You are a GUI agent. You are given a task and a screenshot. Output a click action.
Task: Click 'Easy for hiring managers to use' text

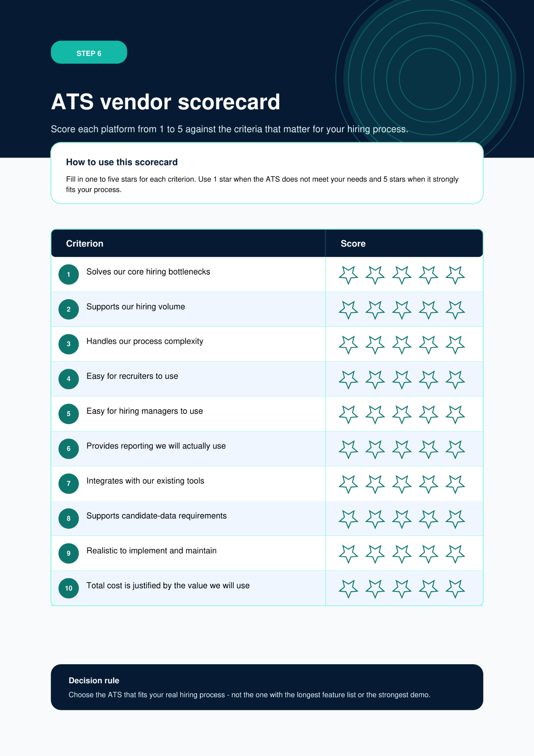(144, 411)
